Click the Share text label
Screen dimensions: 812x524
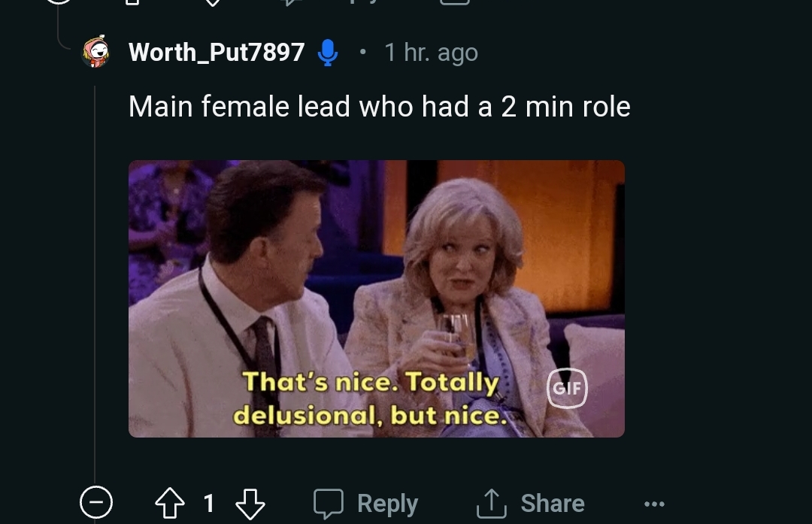[553, 503]
